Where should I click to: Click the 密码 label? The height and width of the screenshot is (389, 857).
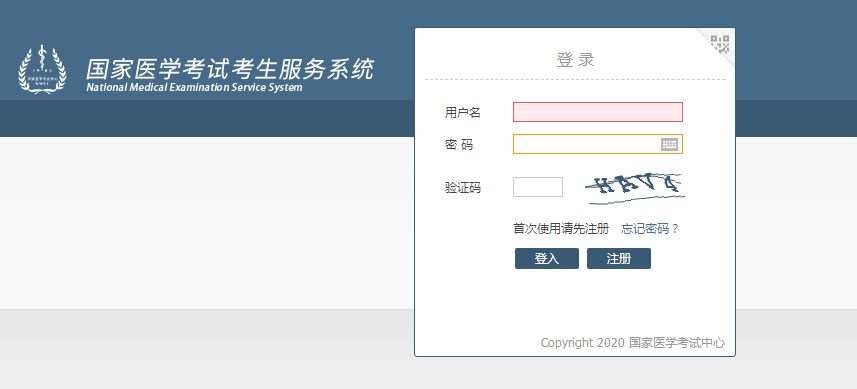tap(459, 145)
